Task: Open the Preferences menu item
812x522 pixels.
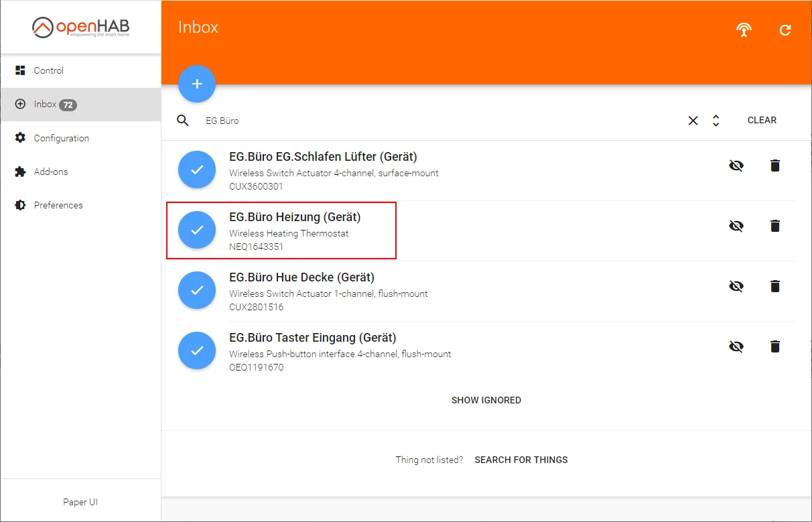Action: [80, 205]
